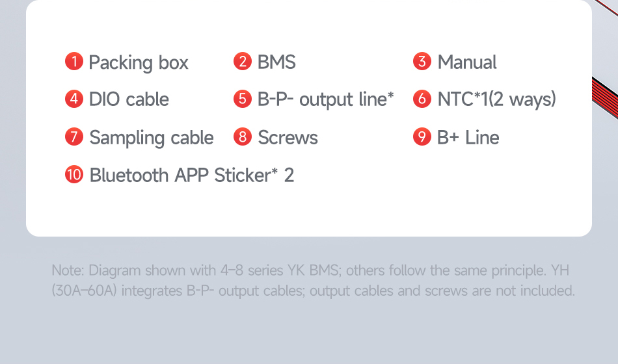The image size is (618, 364).
Task: Select the Sampling cable item
Action: point(152,138)
